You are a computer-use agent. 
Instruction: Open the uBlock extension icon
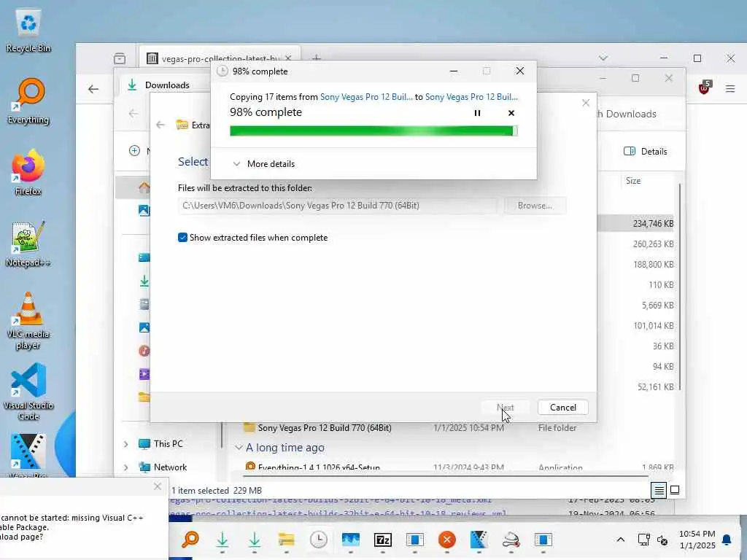tap(704, 87)
